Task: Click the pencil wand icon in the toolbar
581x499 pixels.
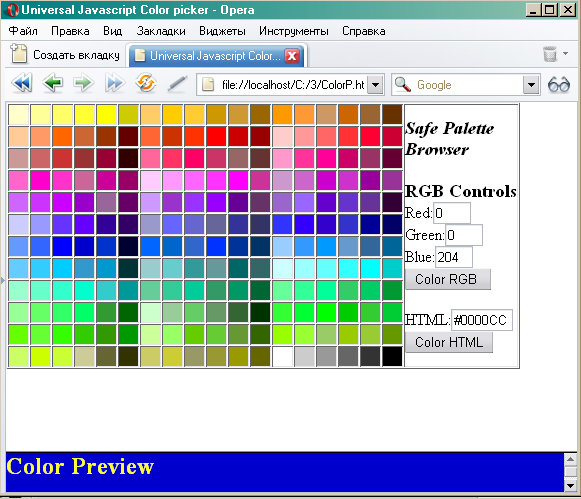Action: coord(177,83)
